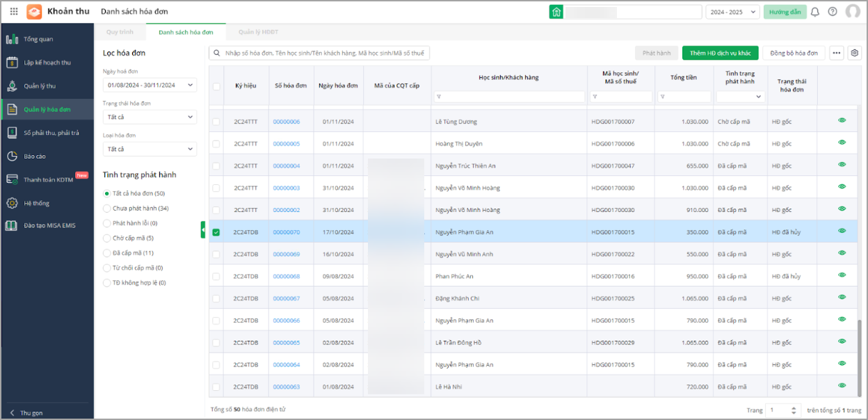Click the table settings gear icon
Viewport: 868px width, 420px height.
pyautogui.click(x=855, y=53)
